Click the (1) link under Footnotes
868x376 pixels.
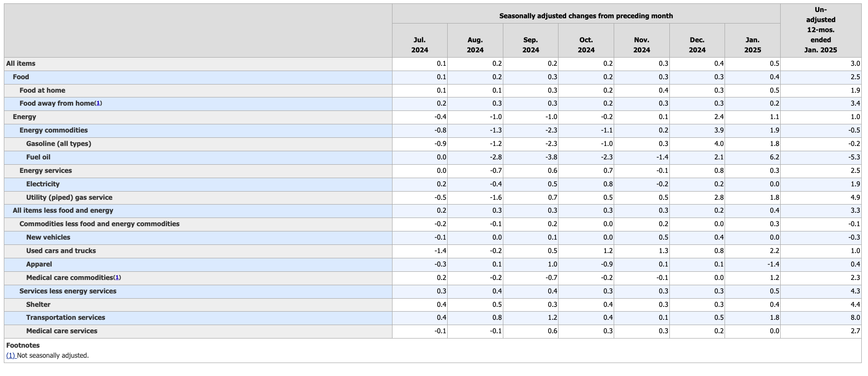[11, 356]
